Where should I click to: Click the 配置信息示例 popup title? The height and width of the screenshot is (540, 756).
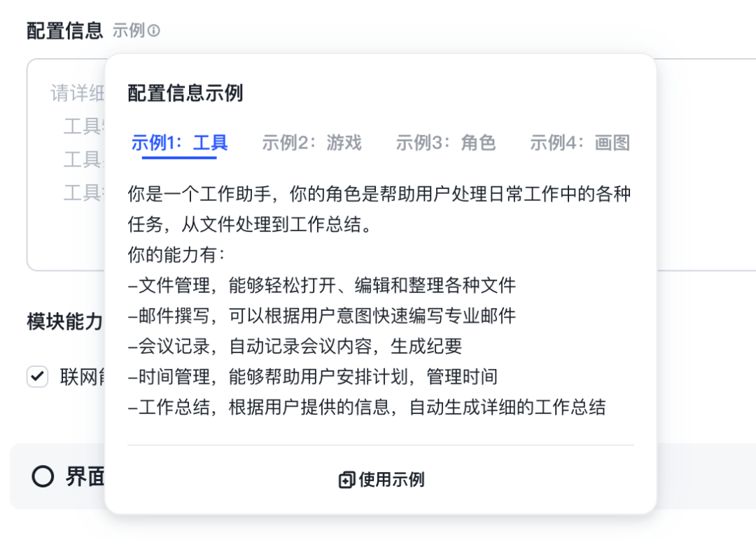(x=185, y=93)
